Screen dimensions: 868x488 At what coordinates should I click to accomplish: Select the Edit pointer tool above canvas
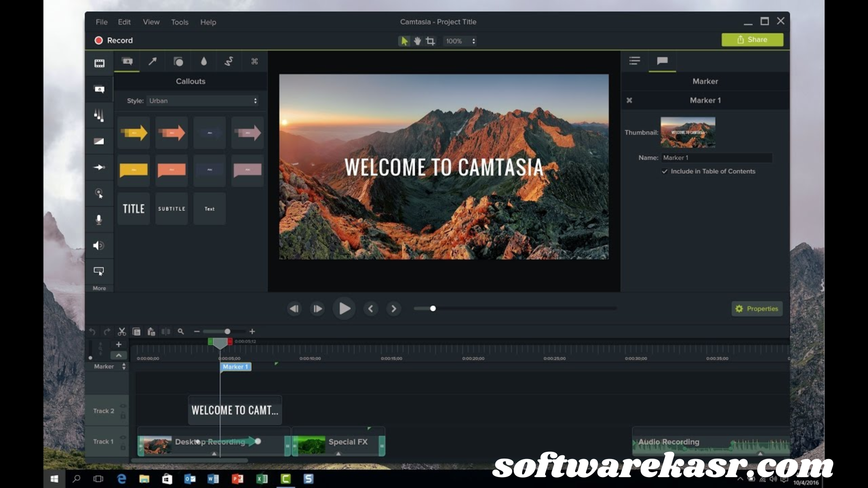click(x=404, y=41)
